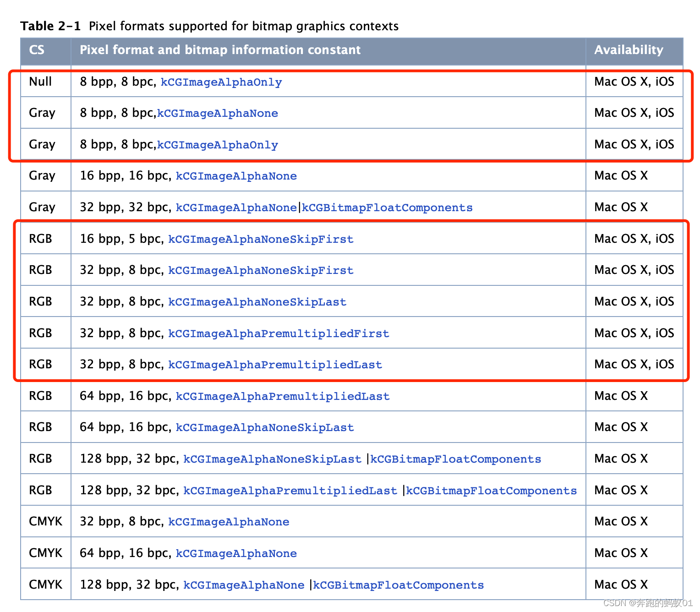This screenshot has width=700, height=612.
Task: Open kCGImageAlphaOnly link in the Null row
Action: point(221,82)
